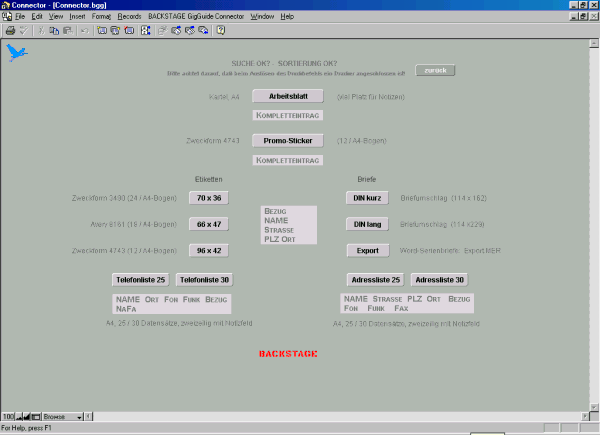Click the copy icon in the toolbar
Image resolution: width=600 pixels, height=435 pixels.
coord(54,30)
